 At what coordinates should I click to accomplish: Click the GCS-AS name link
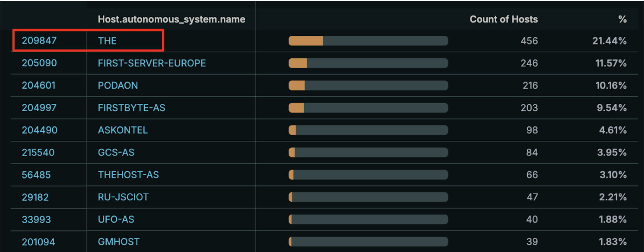(x=116, y=152)
